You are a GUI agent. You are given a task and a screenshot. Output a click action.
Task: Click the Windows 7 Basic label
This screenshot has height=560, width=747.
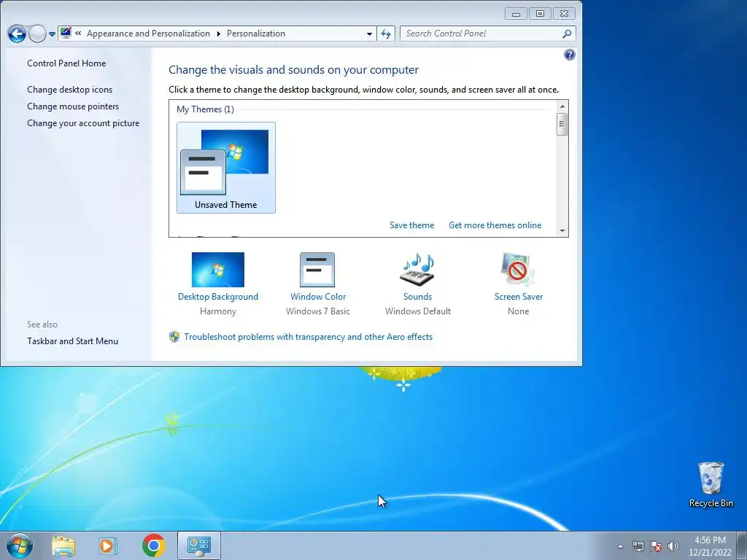point(318,311)
